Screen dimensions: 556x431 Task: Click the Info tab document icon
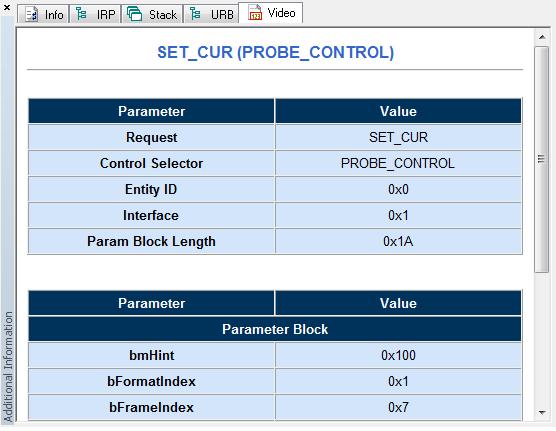click(32, 15)
